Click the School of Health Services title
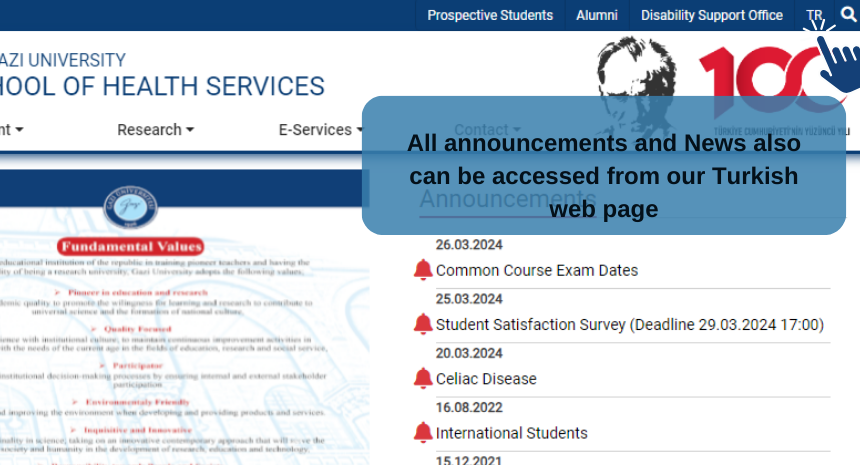 coord(162,87)
